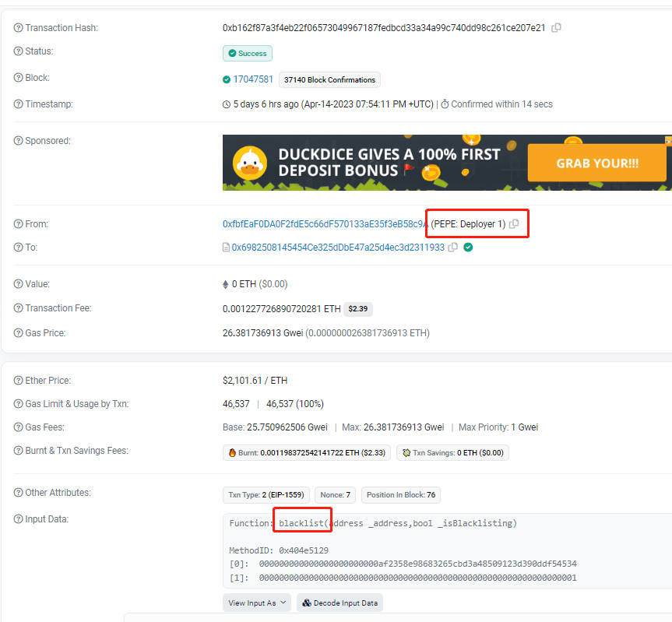
Task: Copy the From address icon
Action: pos(514,224)
